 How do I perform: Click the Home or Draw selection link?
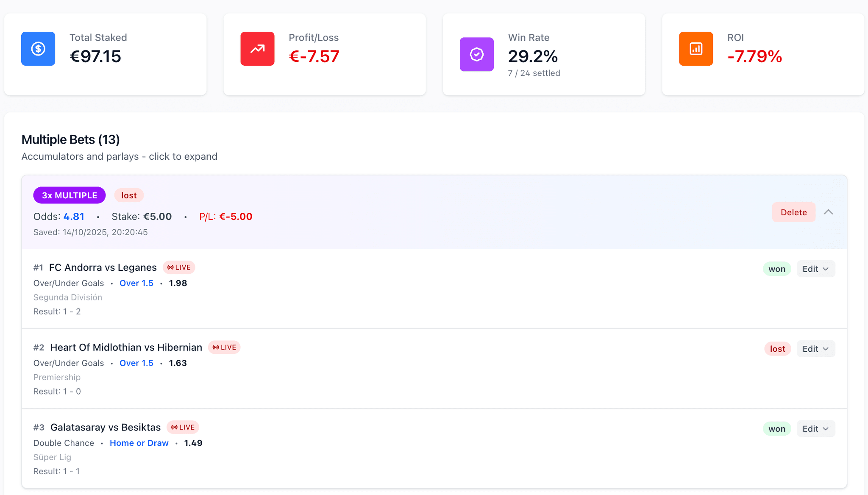tap(139, 443)
